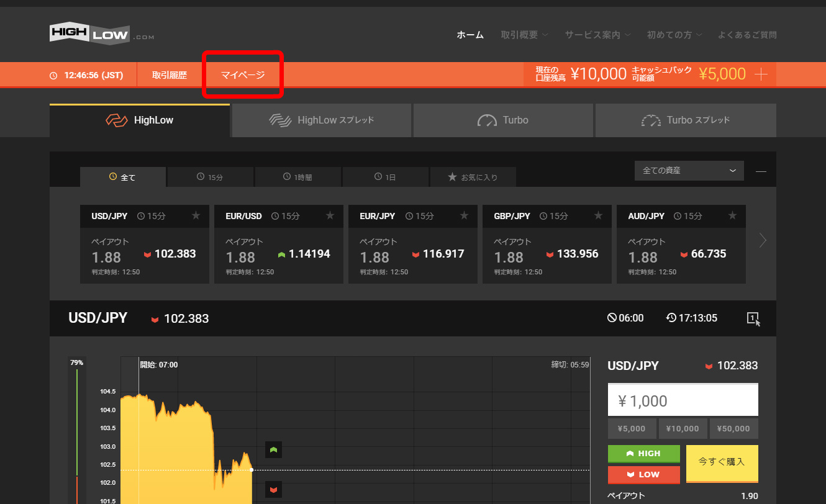Show お気に入り favorites tab

pos(473,177)
